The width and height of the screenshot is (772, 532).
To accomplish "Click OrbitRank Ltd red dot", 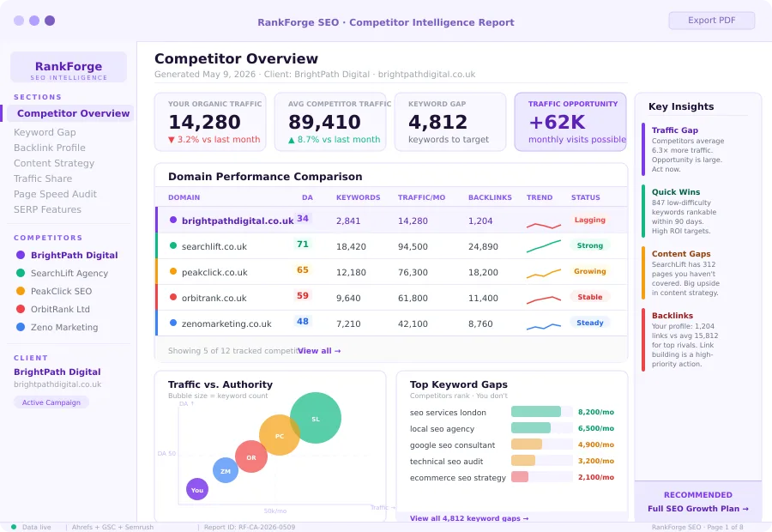I will 21,309.
